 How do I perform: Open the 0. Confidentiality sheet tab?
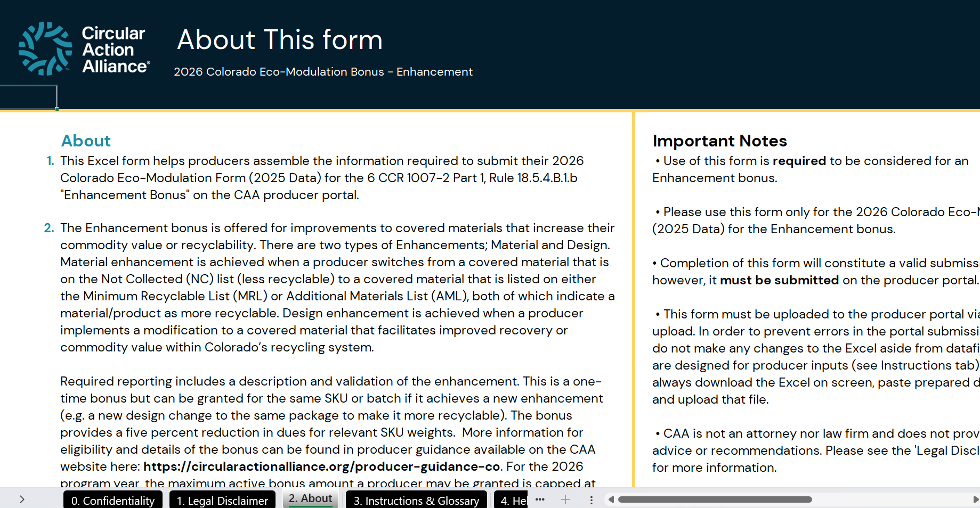point(113,500)
